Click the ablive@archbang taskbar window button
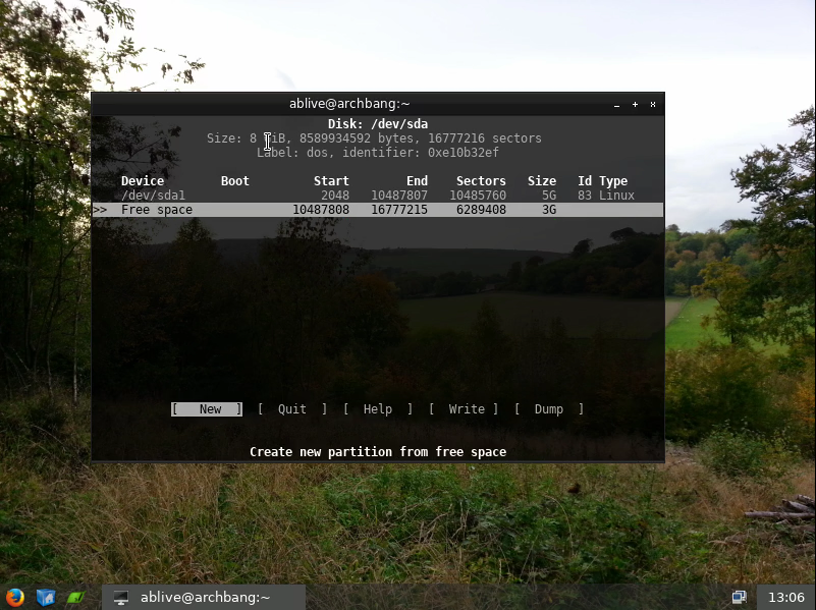This screenshot has height=610, width=816. pyautogui.click(x=204, y=597)
